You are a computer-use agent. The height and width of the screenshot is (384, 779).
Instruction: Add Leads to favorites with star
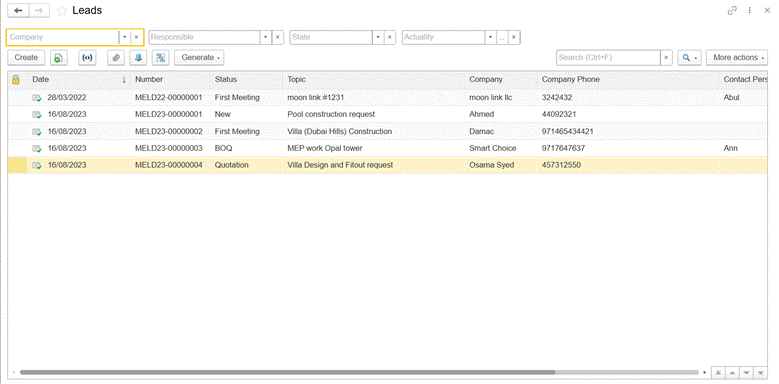pos(62,10)
